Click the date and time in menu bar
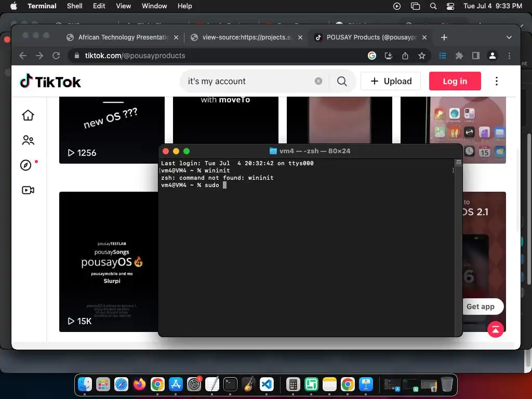Screen dimensions: 532x399 493,6
